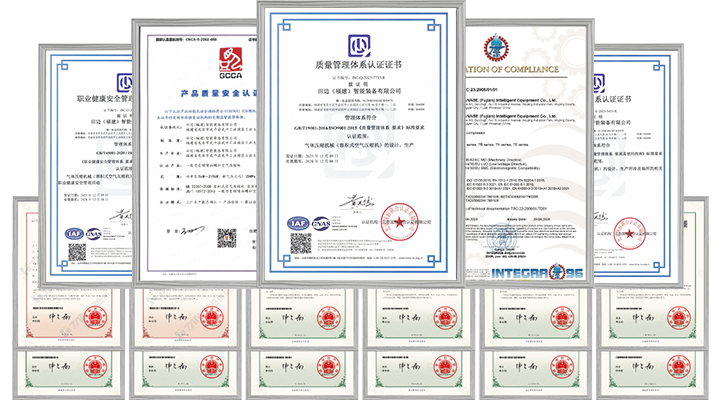Click the INTEGRA 96 logo

[537, 273]
